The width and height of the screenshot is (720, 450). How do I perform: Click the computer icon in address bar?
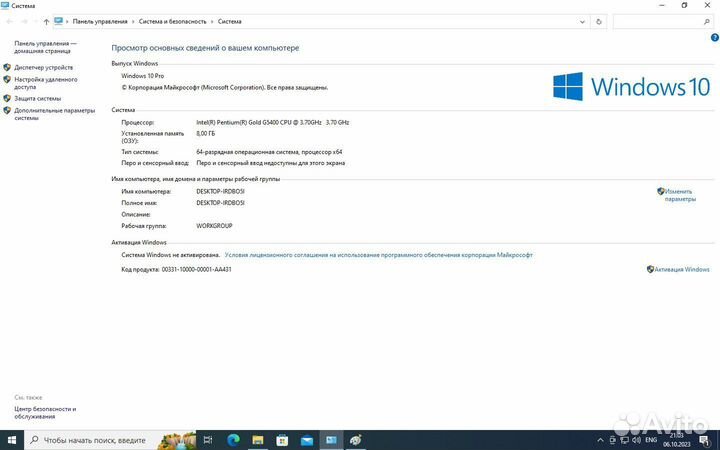coord(58,21)
